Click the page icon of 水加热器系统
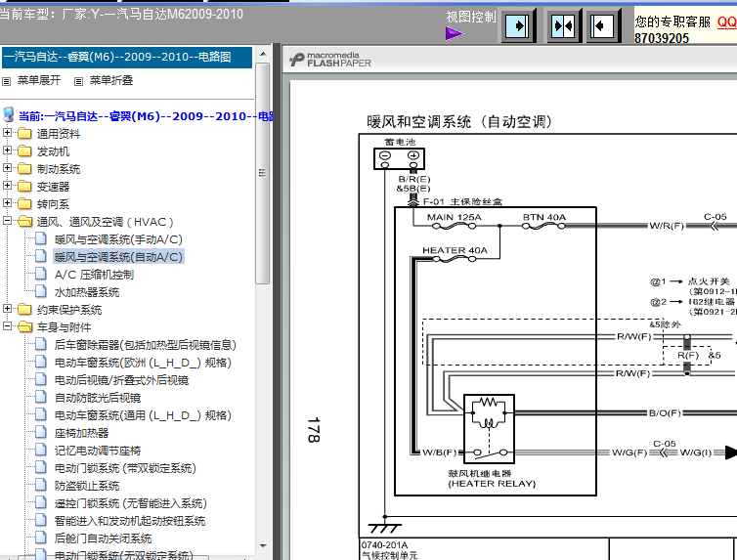This screenshot has height=560, width=737. [41, 292]
